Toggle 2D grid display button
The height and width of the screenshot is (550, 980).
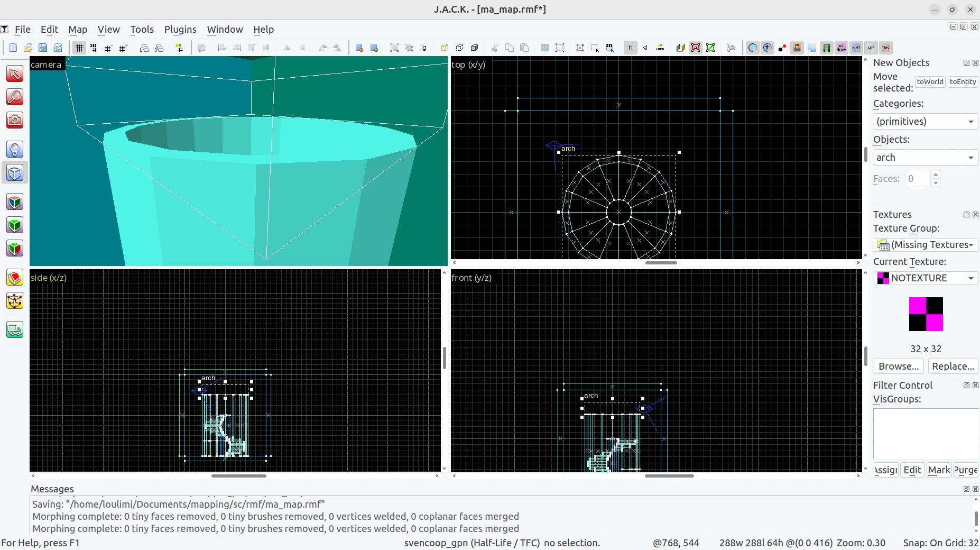(79, 48)
